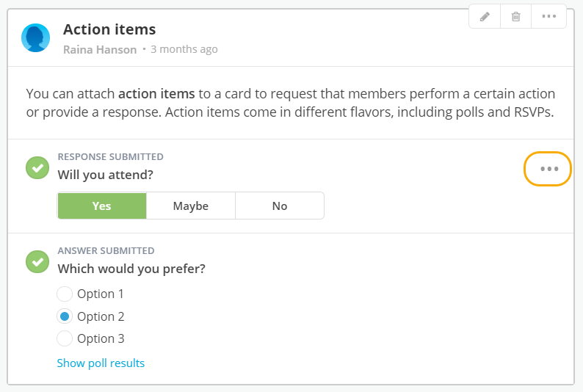Click the Action items card title
Screen dimensions: 583x392
109,30
